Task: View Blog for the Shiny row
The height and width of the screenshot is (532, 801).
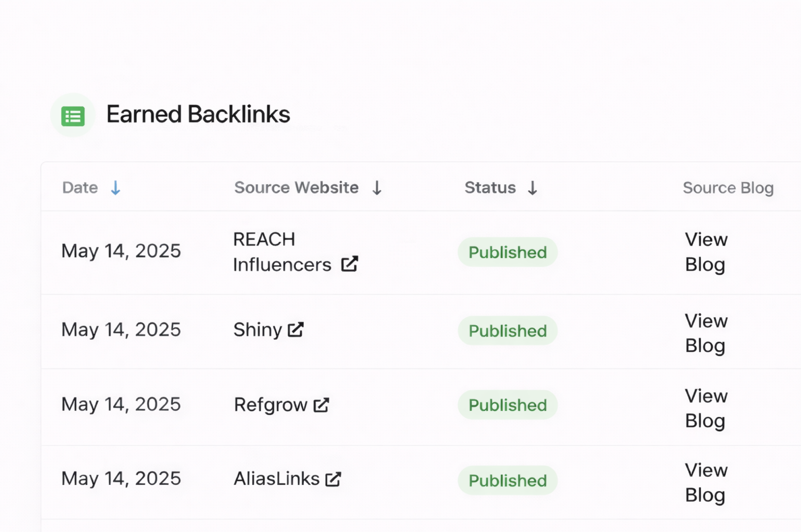Action: click(x=706, y=333)
